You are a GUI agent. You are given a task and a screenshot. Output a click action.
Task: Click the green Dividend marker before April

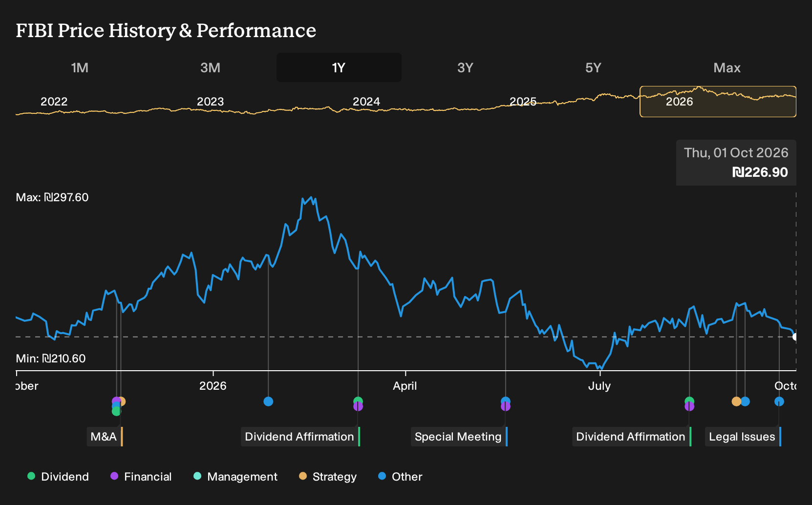pyautogui.click(x=358, y=400)
